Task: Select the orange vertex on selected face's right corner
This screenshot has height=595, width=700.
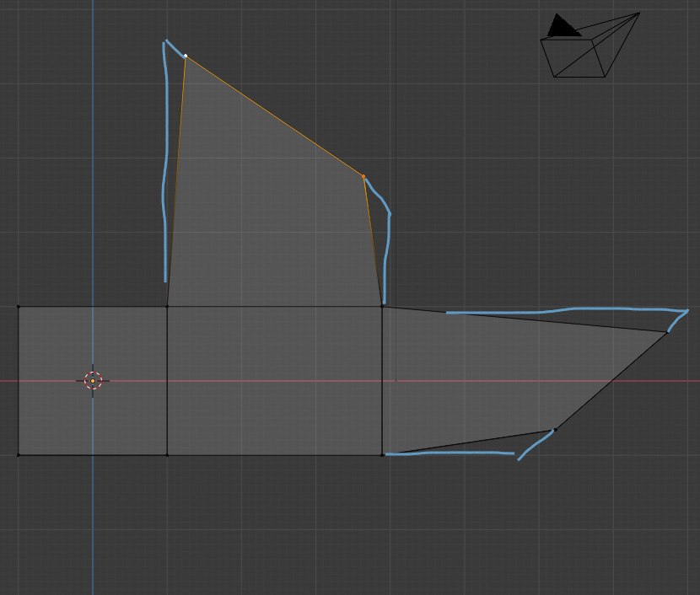Action: click(363, 177)
